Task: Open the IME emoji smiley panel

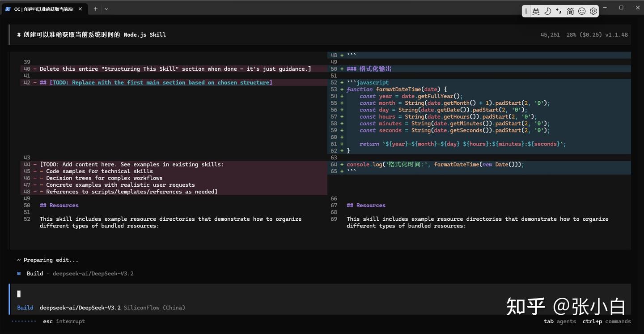Action: [x=582, y=11]
